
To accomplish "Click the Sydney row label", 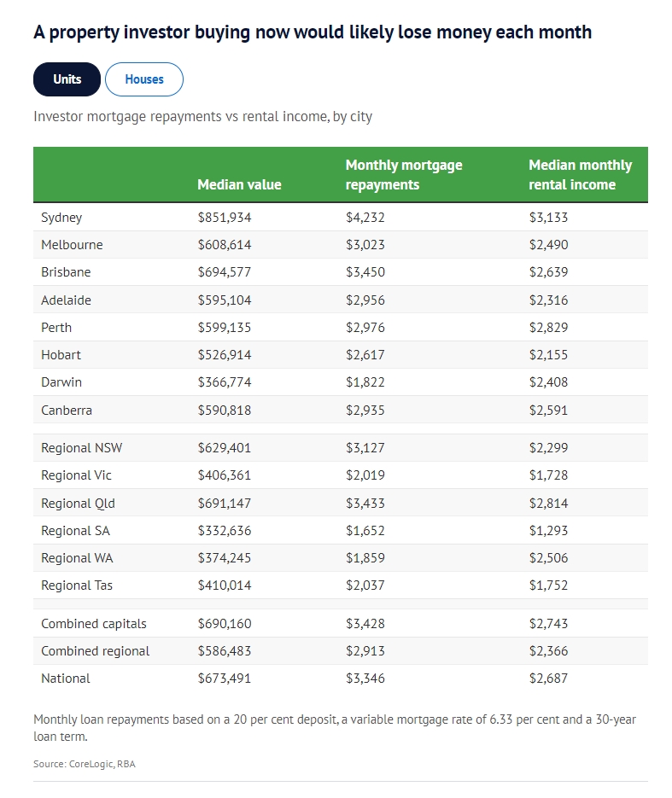I will click(x=61, y=217).
